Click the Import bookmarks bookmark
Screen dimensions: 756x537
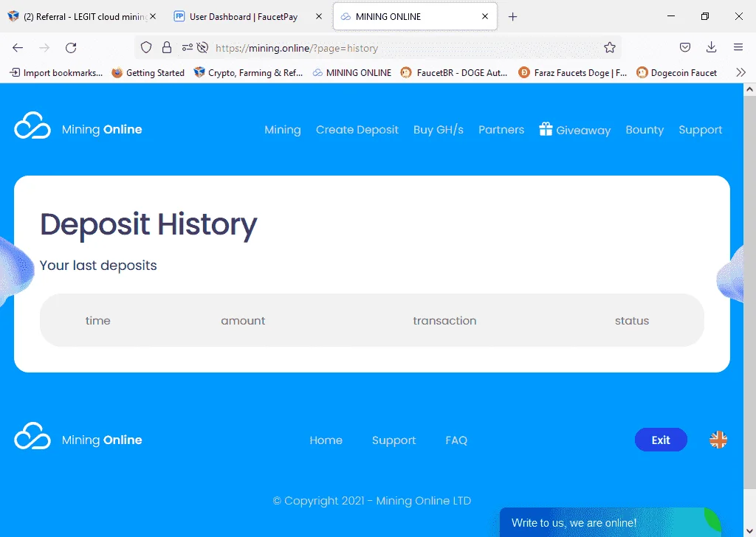(56, 73)
